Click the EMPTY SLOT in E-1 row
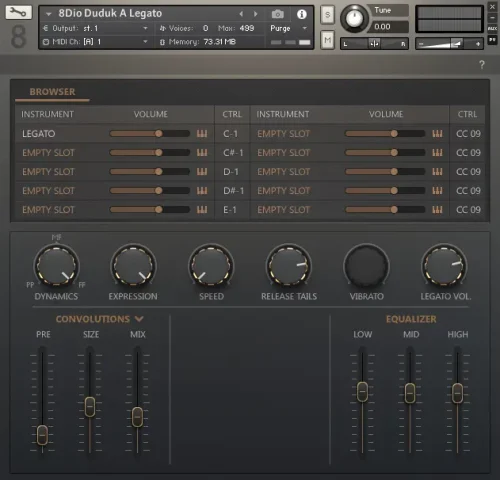Screen dimensions: 500x480 point(48,210)
